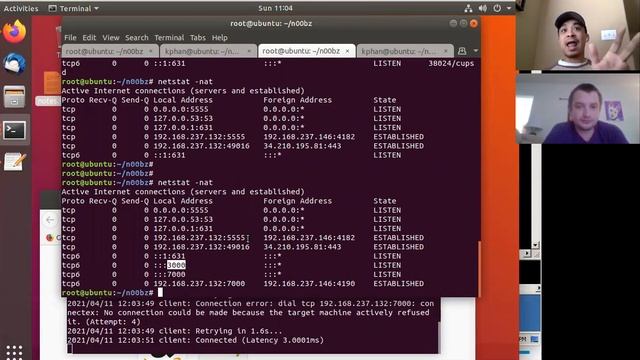
Task: Open the Tabs menu
Action: click(198, 38)
